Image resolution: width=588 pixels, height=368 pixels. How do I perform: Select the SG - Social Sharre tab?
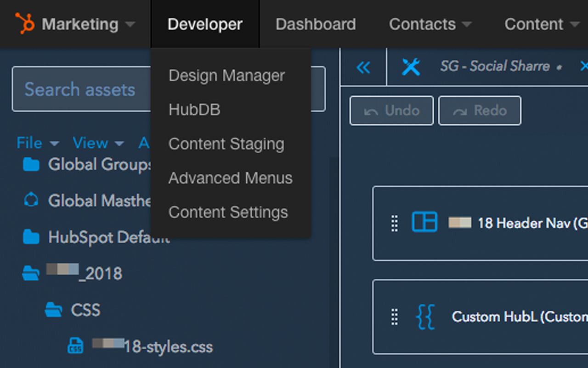(495, 66)
